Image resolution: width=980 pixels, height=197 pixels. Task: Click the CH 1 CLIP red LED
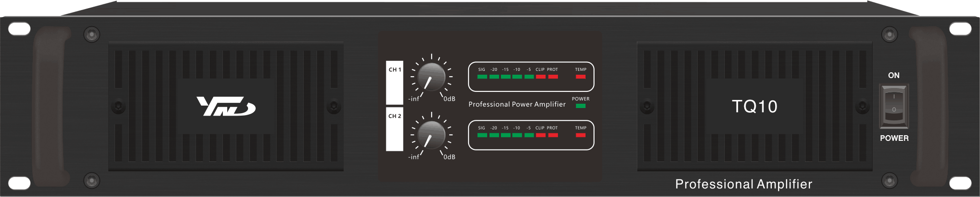(540, 77)
